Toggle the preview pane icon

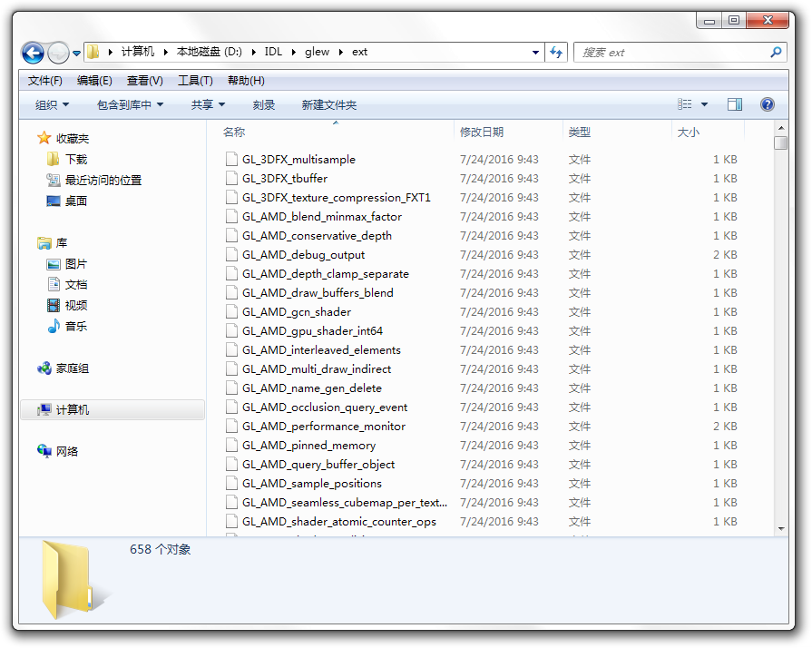[x=735, y=105]
